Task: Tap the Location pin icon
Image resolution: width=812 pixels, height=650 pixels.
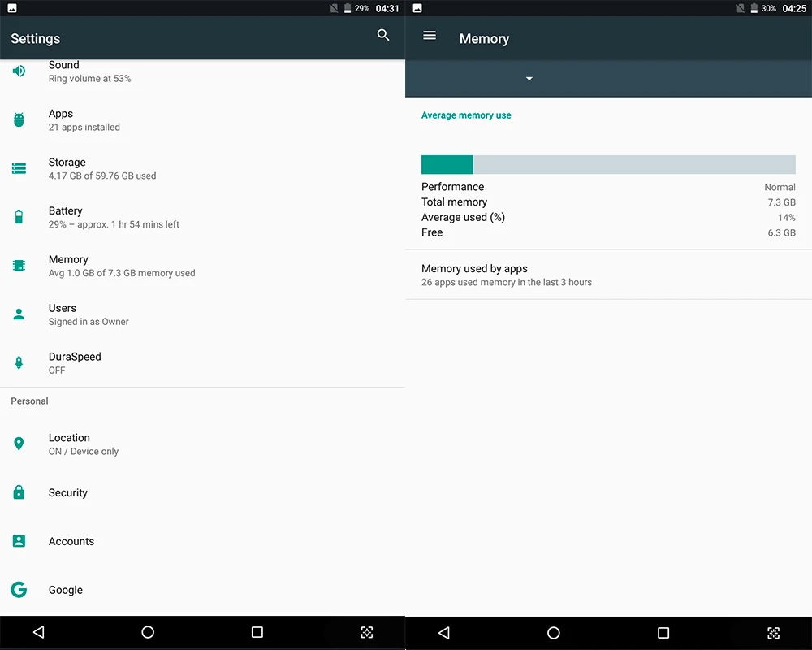Action: point(19,444)
